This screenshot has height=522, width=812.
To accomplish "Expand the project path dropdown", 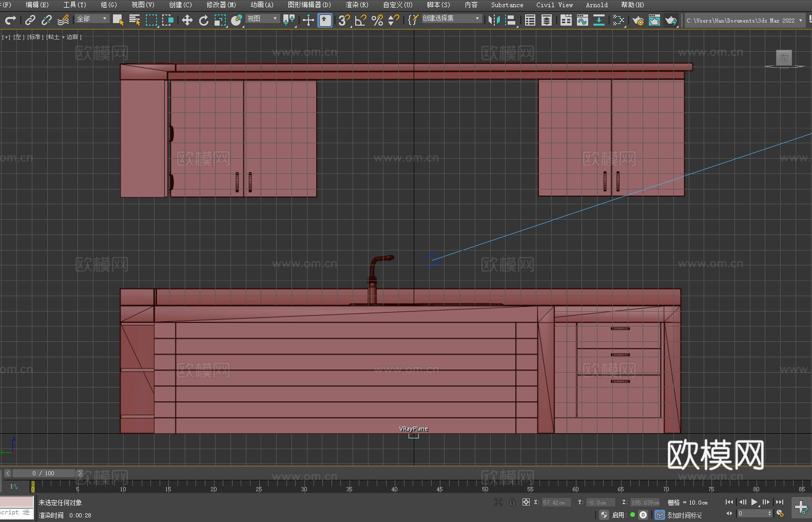I will click(800, 21).
